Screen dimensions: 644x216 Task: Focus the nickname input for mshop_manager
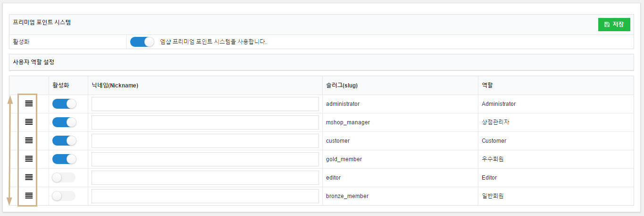coord(205,122)
